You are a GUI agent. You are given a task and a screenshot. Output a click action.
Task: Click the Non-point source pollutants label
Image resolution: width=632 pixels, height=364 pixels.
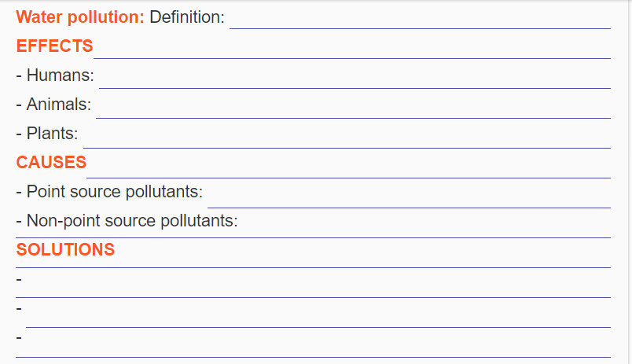(132, 221)
